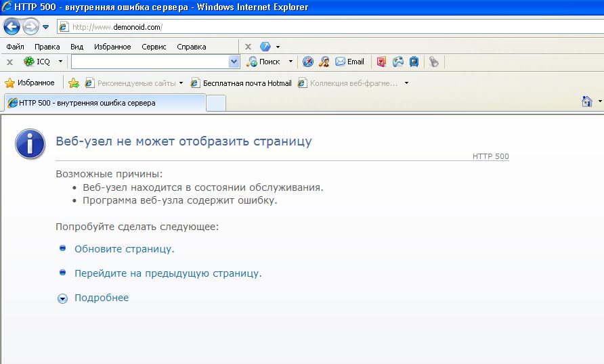The width and height of the screenshot is (604, 364).
Task: Click the blue info icon on error page
Action: [30, 144]
